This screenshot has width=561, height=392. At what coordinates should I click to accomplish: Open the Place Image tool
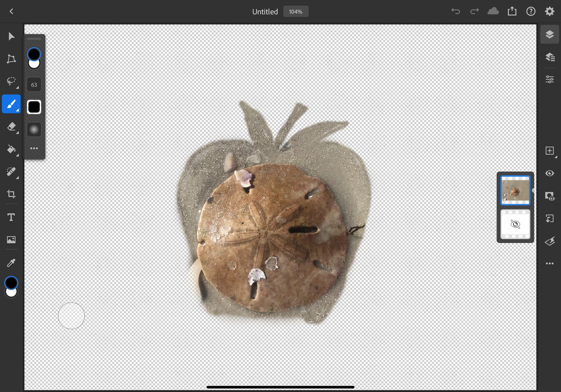[11, 239]
